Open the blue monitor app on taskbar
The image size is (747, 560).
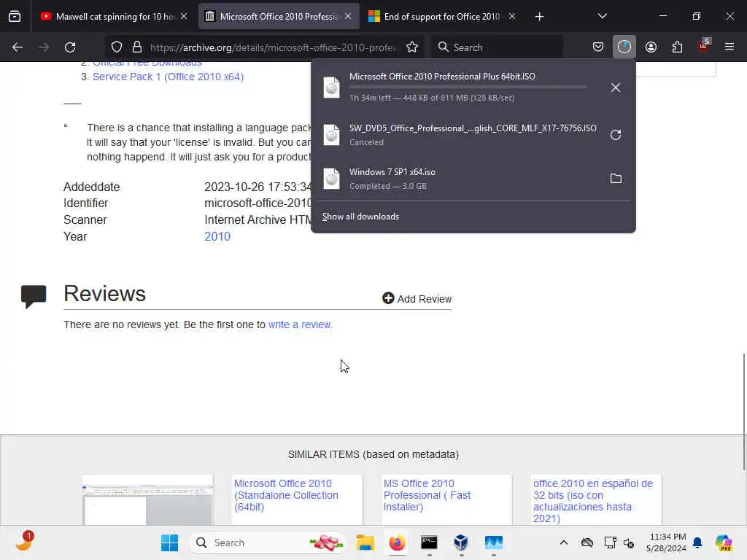(x=494, y=542)
